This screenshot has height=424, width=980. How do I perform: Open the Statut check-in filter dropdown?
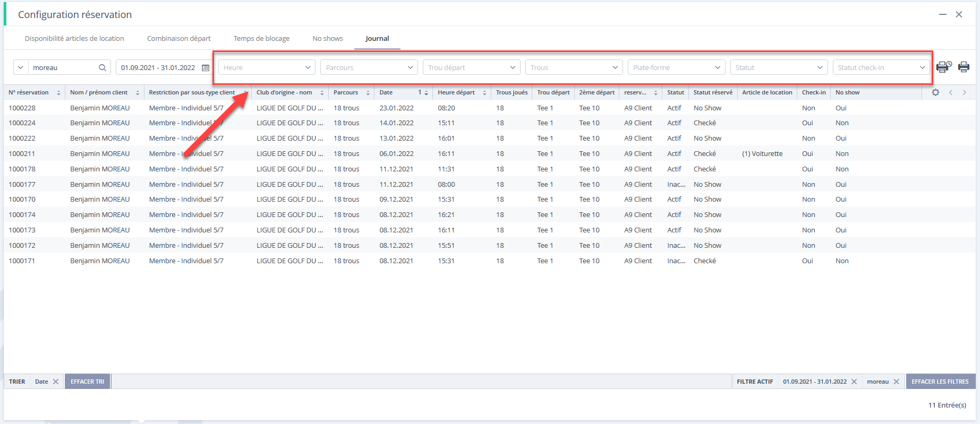pos(881,67)
